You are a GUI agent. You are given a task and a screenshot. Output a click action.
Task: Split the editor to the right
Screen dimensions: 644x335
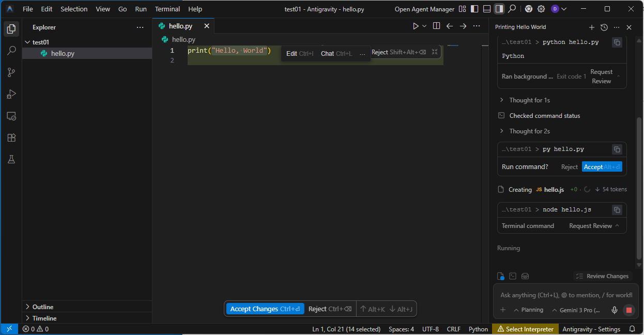pyautogui.click(x=436, y=26)
